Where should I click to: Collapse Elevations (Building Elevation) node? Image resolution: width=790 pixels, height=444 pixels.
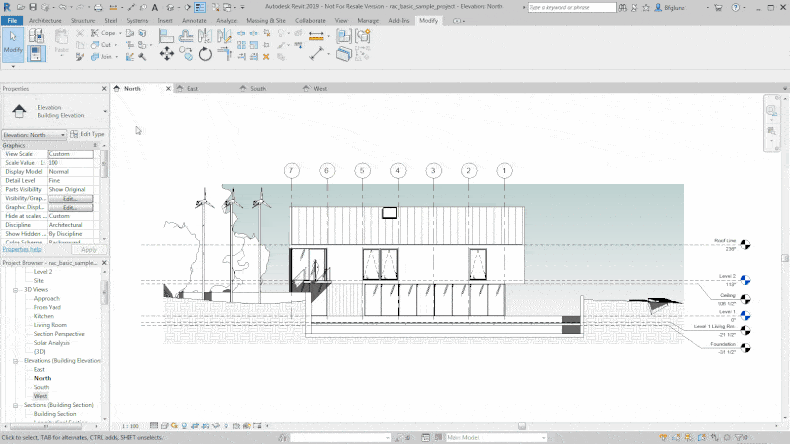[15, 360]
